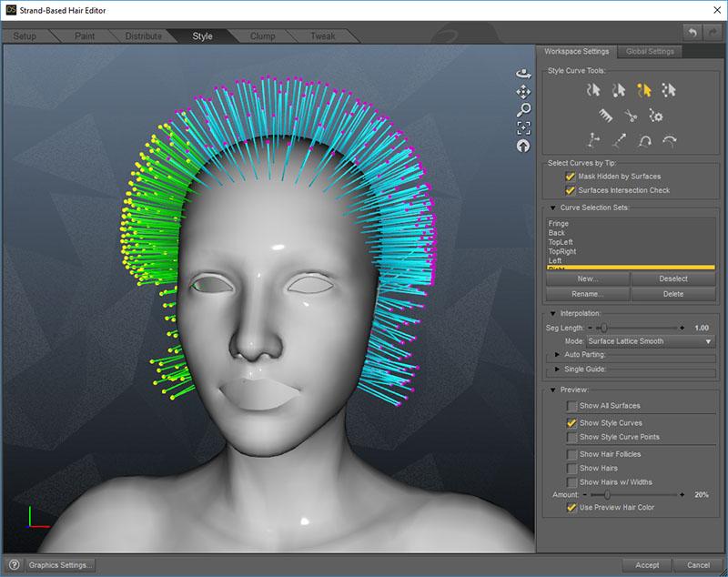728x577 pixels.
Task: Expand the Auto Parting section
Action: tap(559, 355)
